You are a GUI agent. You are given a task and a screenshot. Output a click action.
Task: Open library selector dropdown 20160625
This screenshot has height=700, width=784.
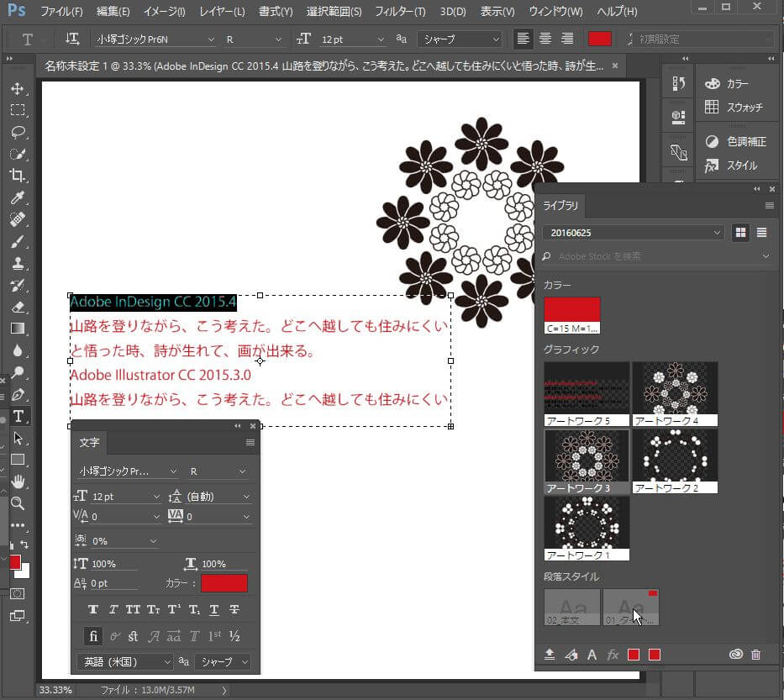click(633, 233)
